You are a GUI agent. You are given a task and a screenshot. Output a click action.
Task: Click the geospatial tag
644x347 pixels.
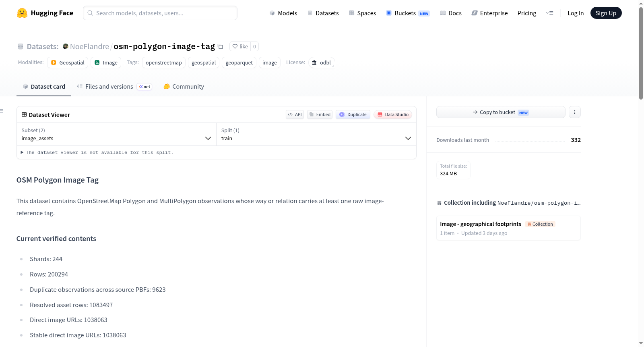click(x=204, y=62)
